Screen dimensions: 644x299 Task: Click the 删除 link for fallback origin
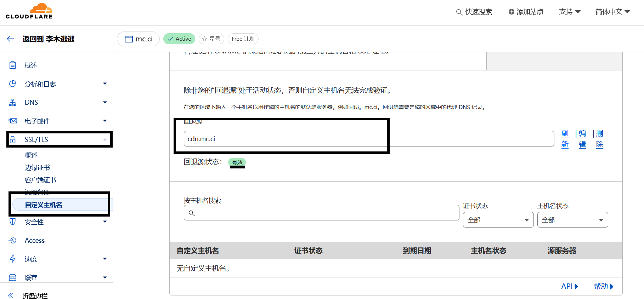[600, 139]
